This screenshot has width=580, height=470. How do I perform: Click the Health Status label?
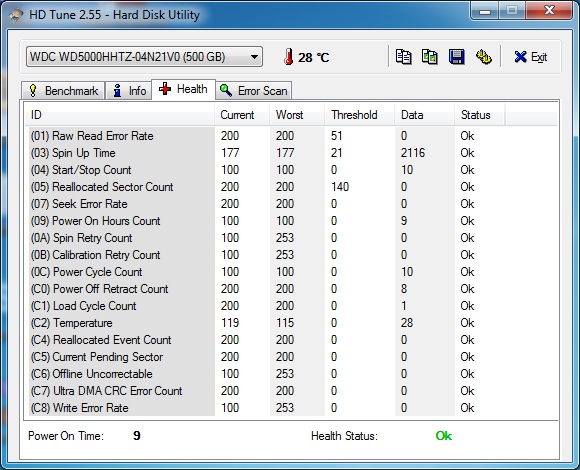[344, 436]
